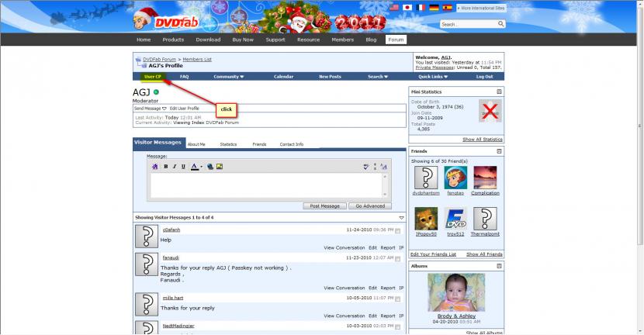Tick the checkbox on fanaudi's message
The width and height of the screenshot is (644, 335).
pos(398,257)
